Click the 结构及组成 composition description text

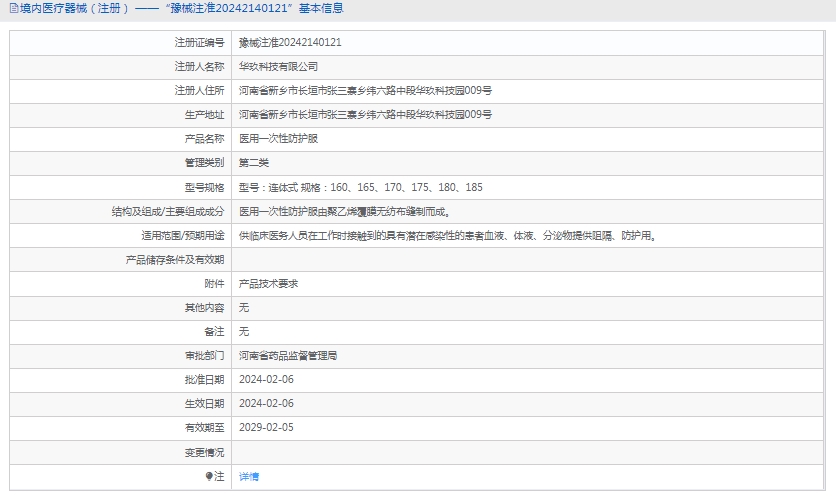344,212
